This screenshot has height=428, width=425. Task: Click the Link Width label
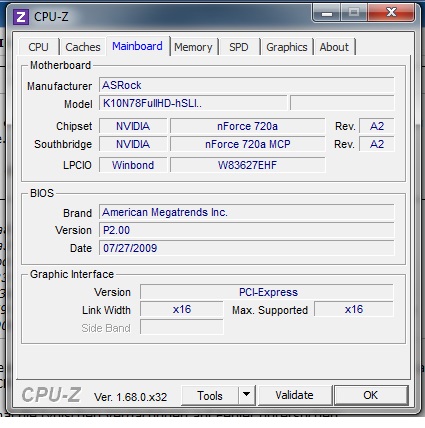(x=106, y=310)
